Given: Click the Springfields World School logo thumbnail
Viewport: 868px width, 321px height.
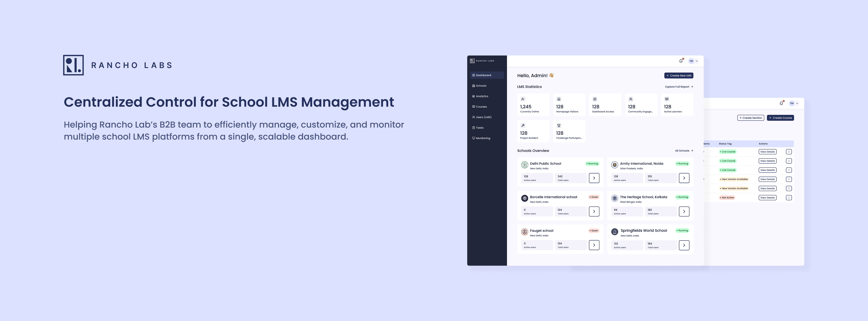Looking at the screenshot, I should (x=615, y=231).
